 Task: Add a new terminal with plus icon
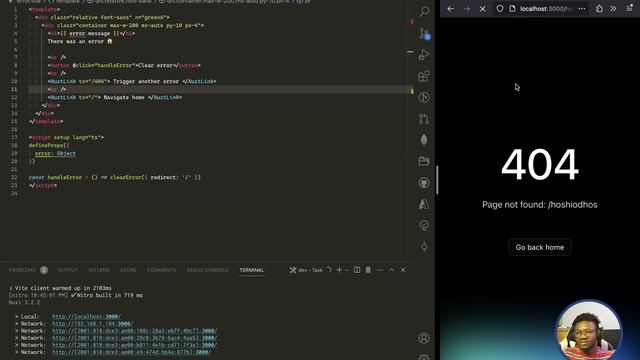(x=339, y=270)
